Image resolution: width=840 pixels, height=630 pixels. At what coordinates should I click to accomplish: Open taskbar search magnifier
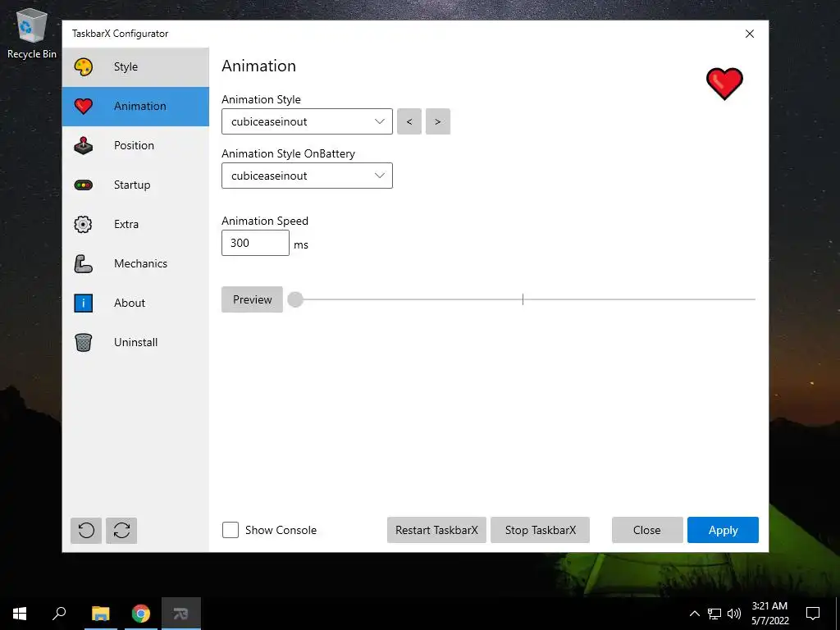(x=59, y=614)
